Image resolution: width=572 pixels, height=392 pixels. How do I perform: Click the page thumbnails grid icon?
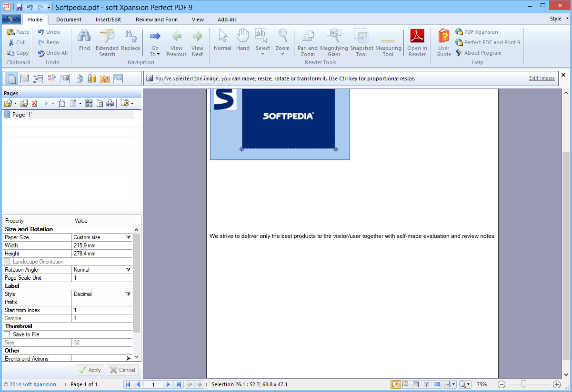click(x=89, y=103)
